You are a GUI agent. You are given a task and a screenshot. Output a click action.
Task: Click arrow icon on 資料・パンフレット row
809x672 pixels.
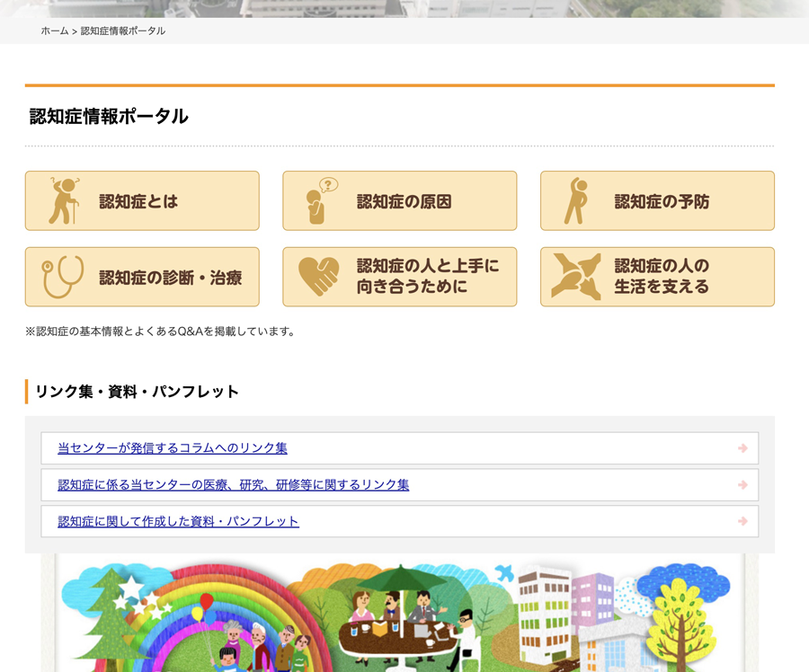pos(743,521)
